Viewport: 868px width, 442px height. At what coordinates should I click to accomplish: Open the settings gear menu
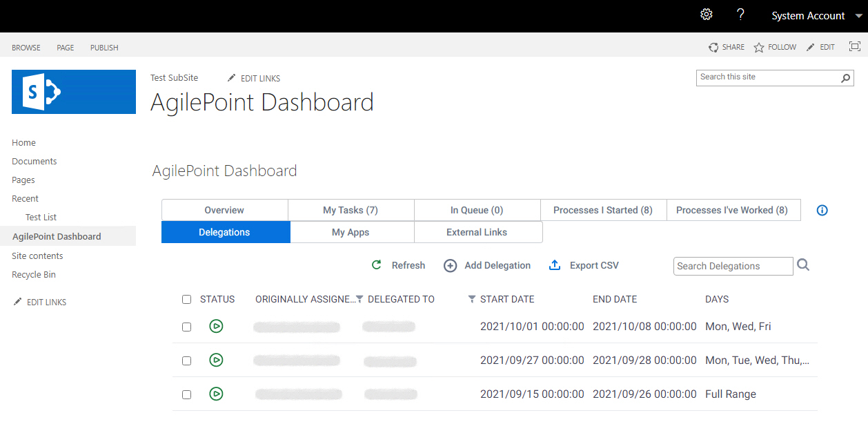click(x=706, y=15)
